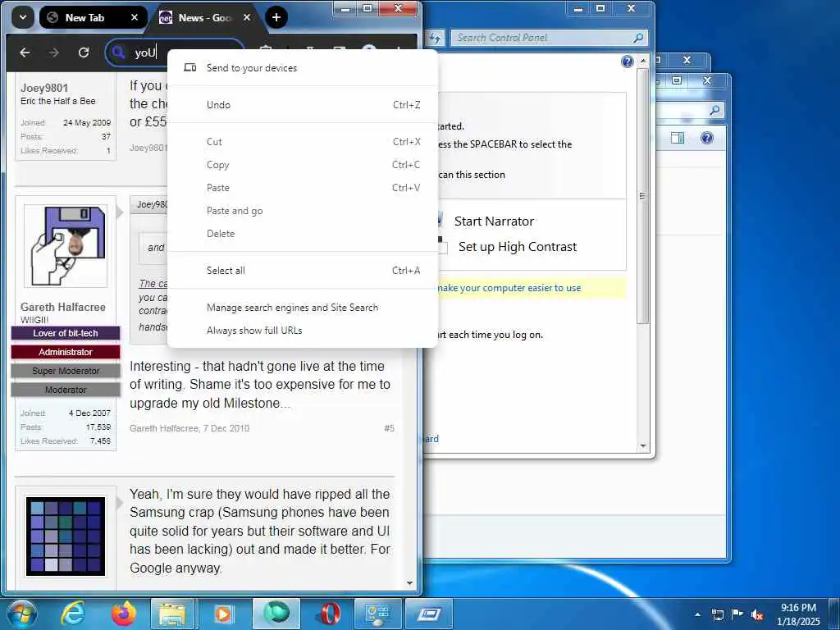Click the browser page scroll-down arrow
The image size is (840, 630).
(410, 583)
